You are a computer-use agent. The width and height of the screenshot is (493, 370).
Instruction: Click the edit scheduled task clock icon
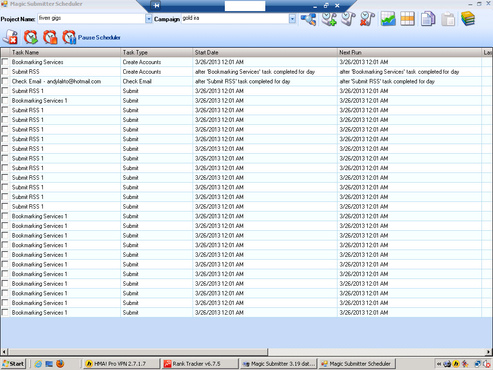click(x=348, y=19)
